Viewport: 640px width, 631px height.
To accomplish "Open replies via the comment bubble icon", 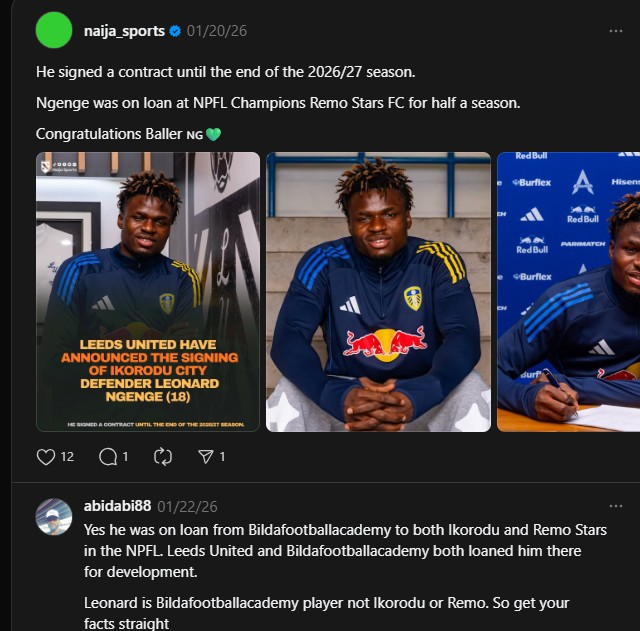I will (x=108, y=457).
